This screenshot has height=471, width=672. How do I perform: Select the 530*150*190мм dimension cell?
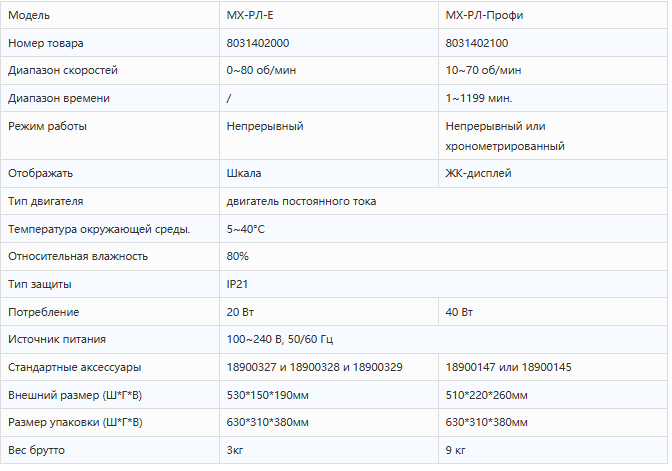[x=267, y=395]
